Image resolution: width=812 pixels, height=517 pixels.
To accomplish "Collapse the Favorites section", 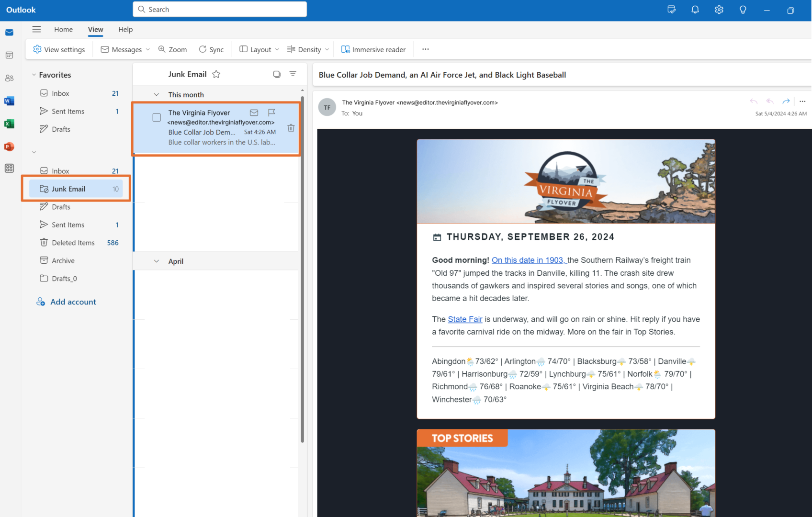I will coord(34,75).
